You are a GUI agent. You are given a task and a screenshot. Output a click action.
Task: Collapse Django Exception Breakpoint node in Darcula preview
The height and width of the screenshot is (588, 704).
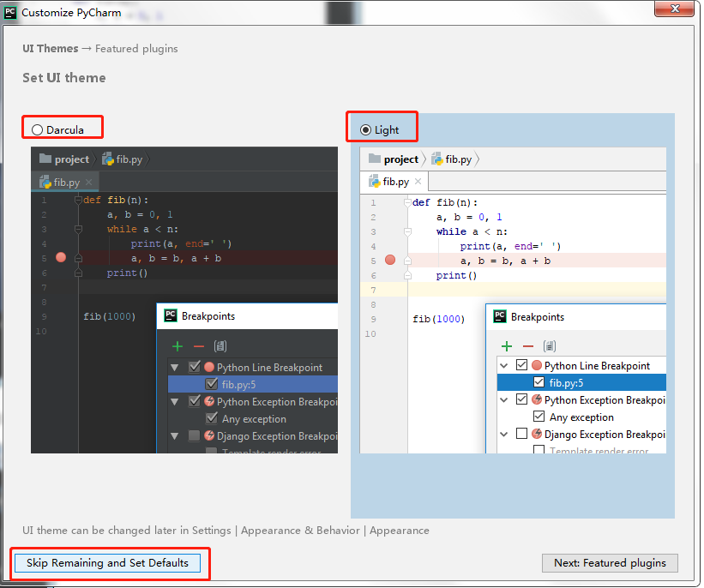[x=175, y=435]
